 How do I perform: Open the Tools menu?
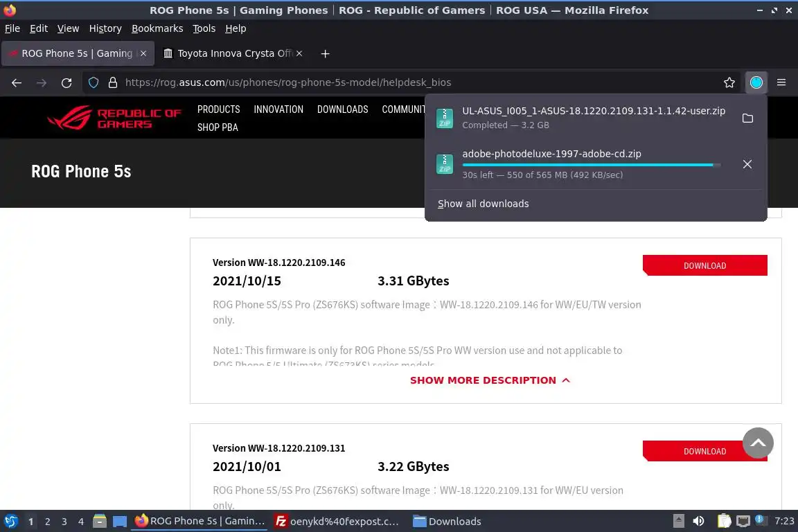(x=204, y=28)
